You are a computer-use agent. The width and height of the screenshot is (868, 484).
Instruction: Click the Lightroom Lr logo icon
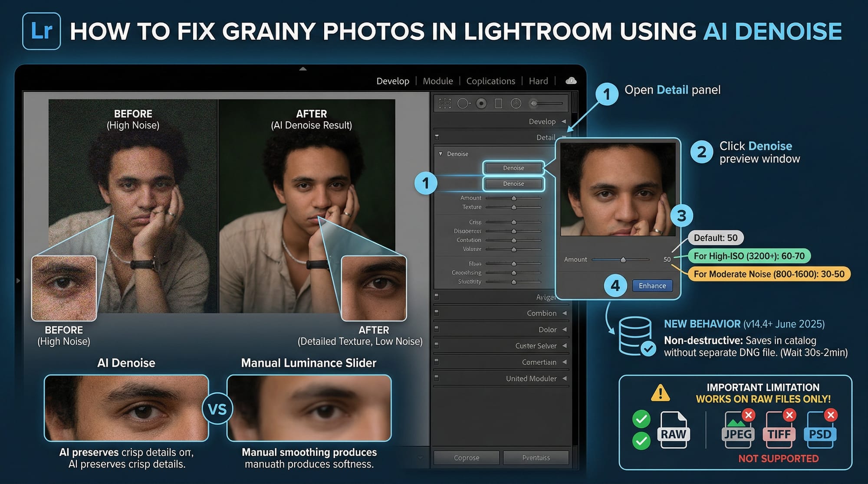click(42, 31)
